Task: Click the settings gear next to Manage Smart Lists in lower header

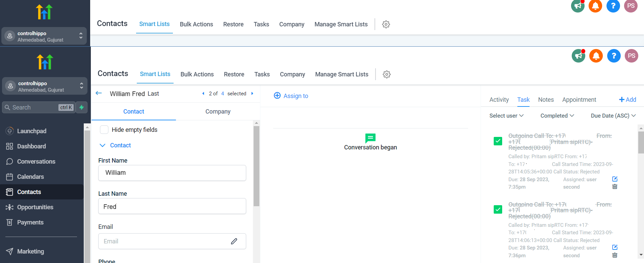Action: [387, 74]
